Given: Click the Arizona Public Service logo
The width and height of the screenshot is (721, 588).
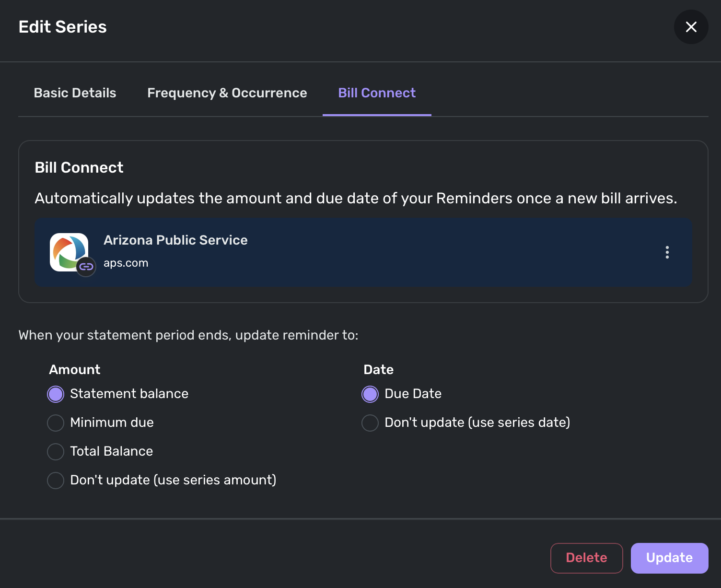Looking at the screenshot, I should 69,251.
